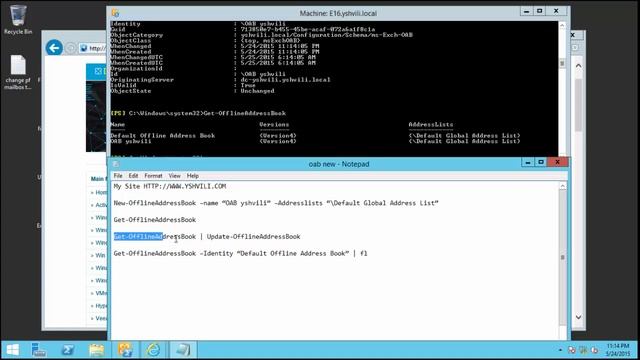The image size is (640, 360).
Task: Click the 'My Site HTTP://WWW.YSHVILI.COM' line
Action: pos(170,186)
